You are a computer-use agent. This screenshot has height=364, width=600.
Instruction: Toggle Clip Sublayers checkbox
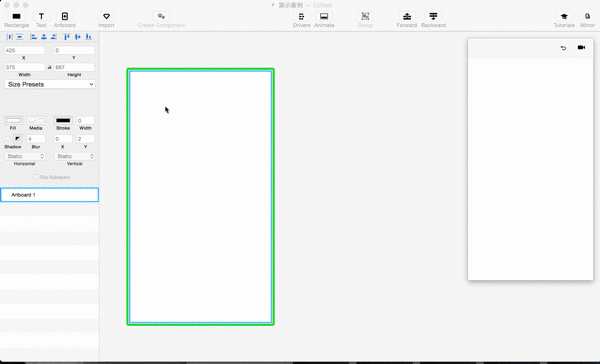[x=36, y=177]
